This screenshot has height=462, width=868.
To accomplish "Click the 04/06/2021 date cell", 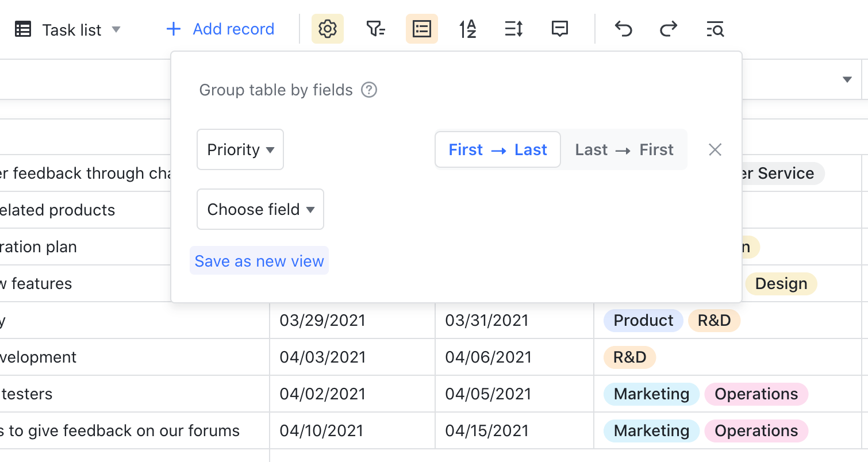I will coord(514,357).
